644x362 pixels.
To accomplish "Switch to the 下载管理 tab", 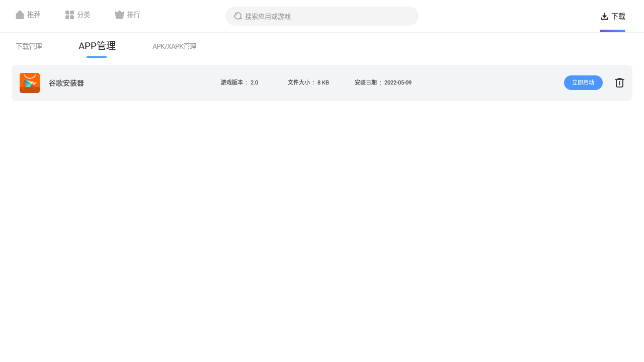I will point(29,46).
